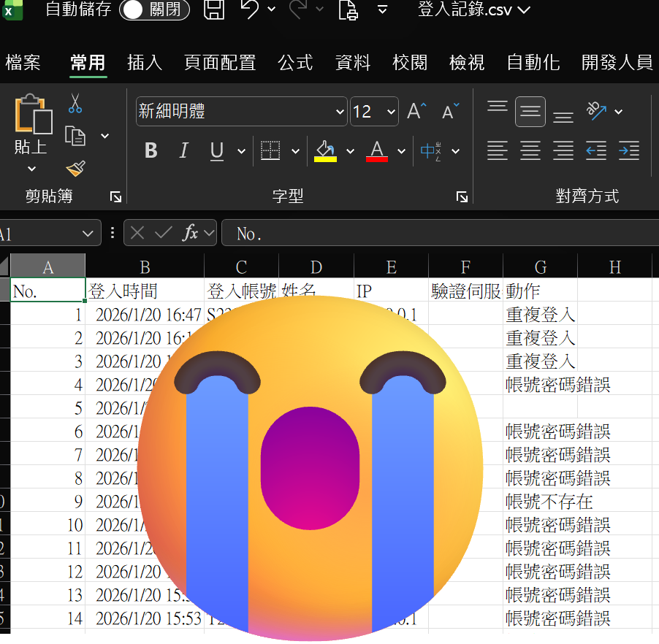This screenshot has height=644, width=659.
Task: Click the Increase Font Size icon
Action: coord(416,111)
